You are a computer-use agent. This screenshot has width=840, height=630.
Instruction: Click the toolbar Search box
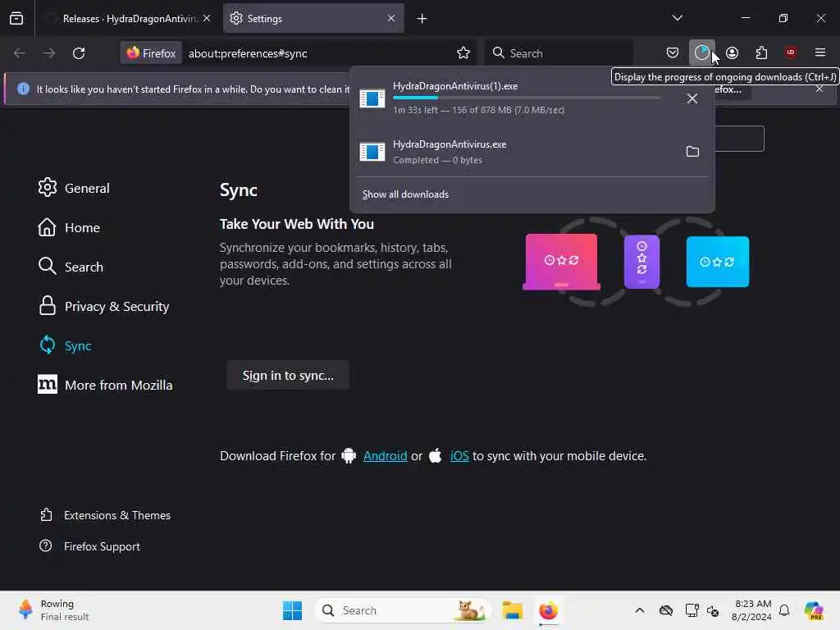coord(559,53)
